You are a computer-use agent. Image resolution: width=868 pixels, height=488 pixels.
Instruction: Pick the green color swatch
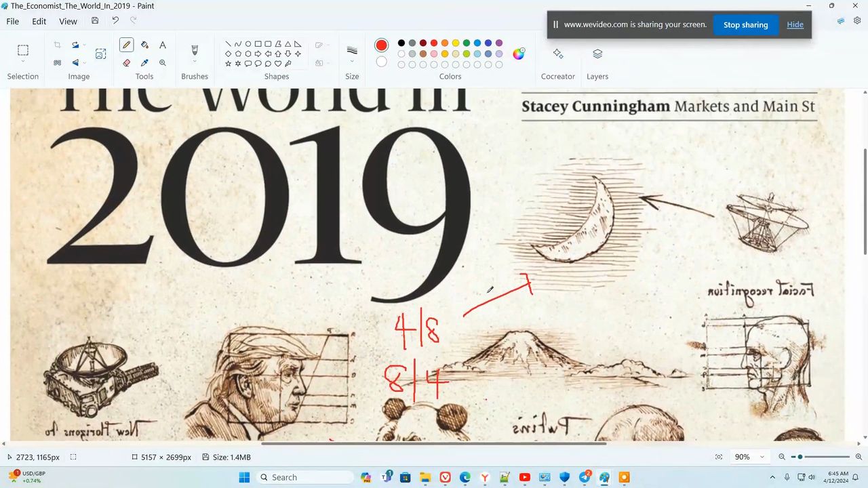467,43
